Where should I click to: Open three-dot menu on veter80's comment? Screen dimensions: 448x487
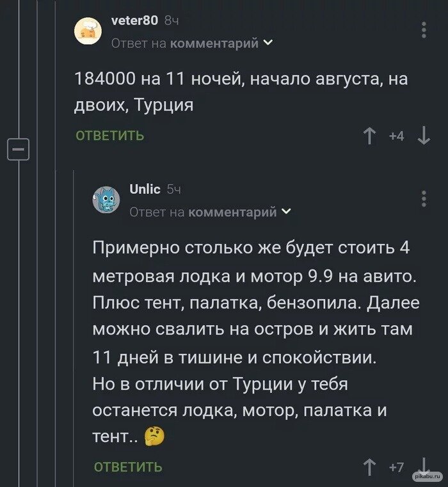(x=424, y=30)
